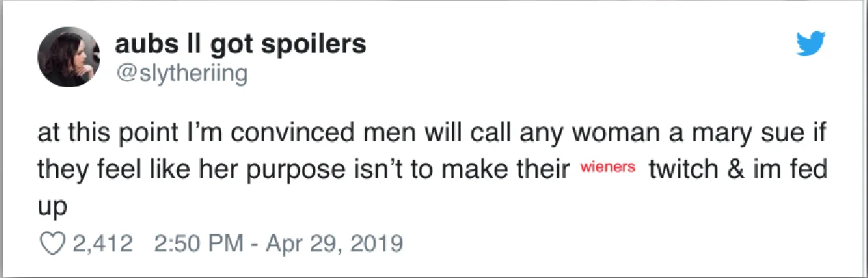Viewport: 868px width, 278px height.
Task: Click the red word "wieners"
Action: 608,169
